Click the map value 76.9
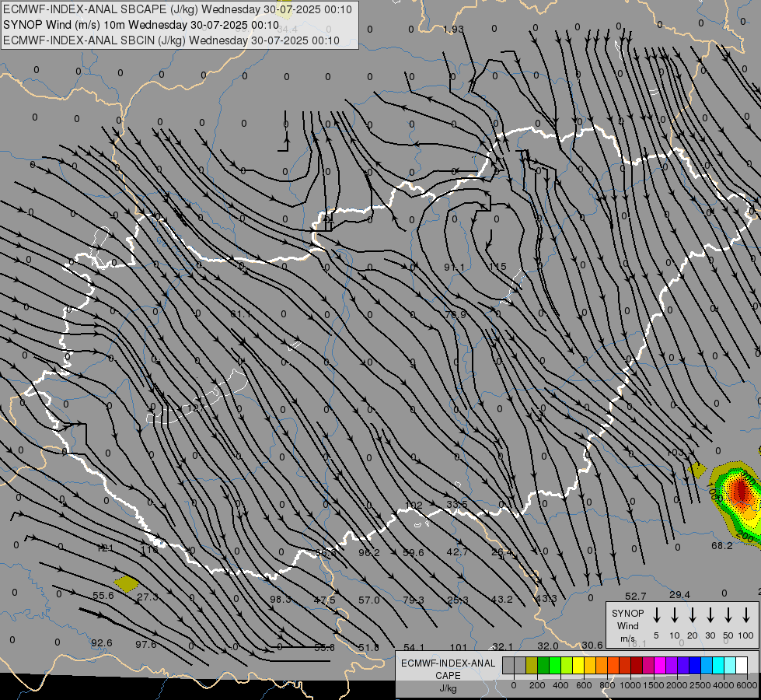Screen dimensions: 761x700 456,314
